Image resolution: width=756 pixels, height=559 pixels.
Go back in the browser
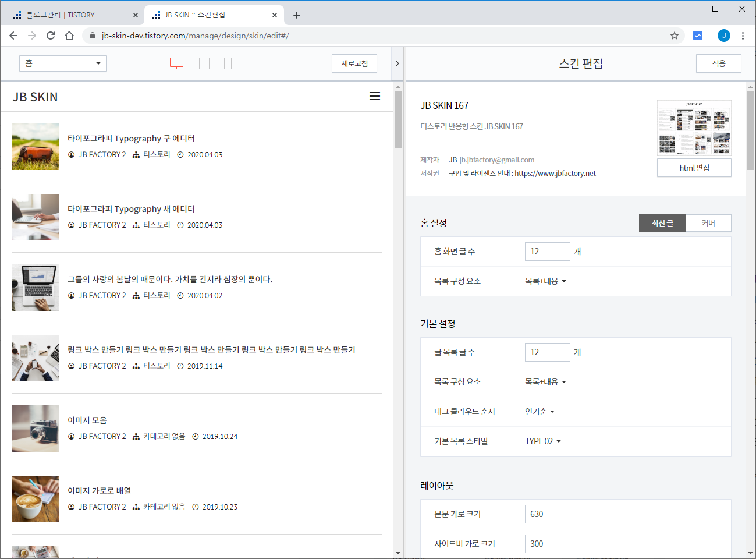pyautogui.click(x=13, y=36)
